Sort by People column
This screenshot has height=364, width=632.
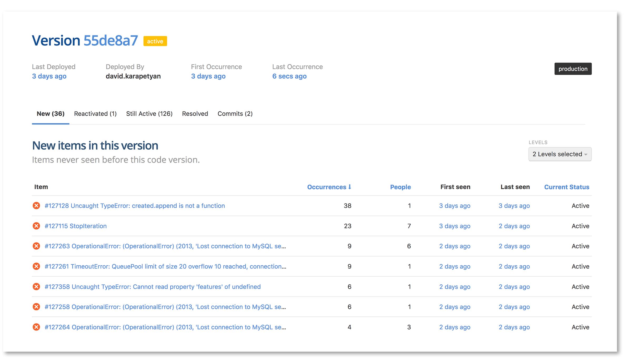click(400, 187)
